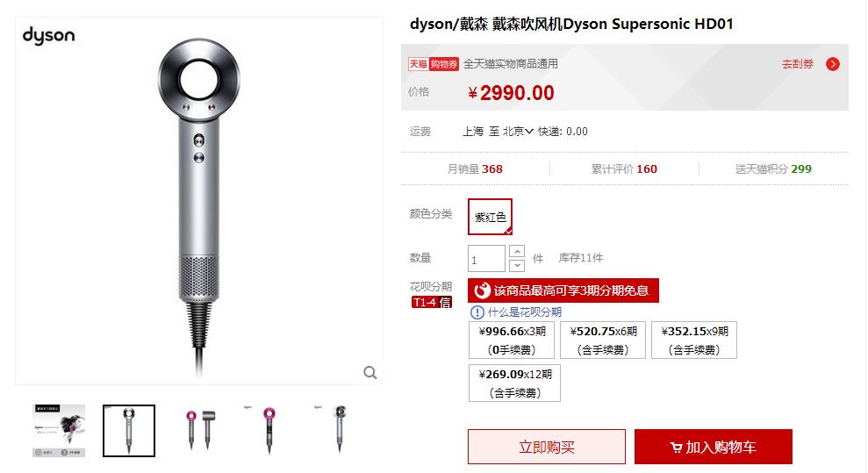The height and width of the screenshot is (473, 868).
Task: Click the 立即购买 buy now button
Action: click(547, 447)
